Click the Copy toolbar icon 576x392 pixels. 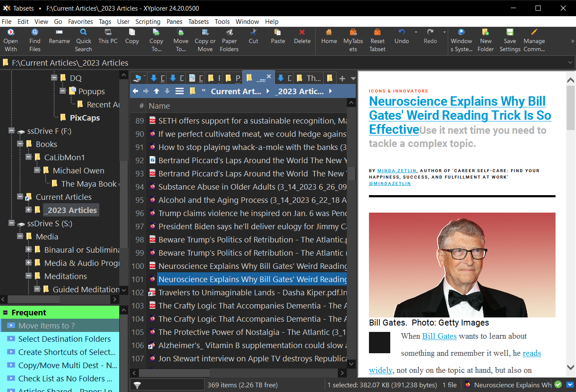[132, 32]
